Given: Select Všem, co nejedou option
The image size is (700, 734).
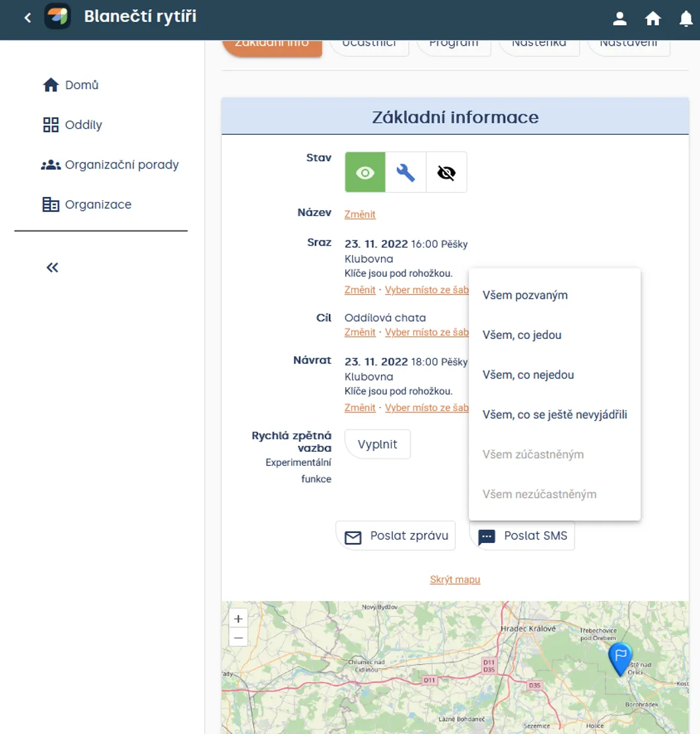Looking at the screenshot, I should click(x=555, y=375).
